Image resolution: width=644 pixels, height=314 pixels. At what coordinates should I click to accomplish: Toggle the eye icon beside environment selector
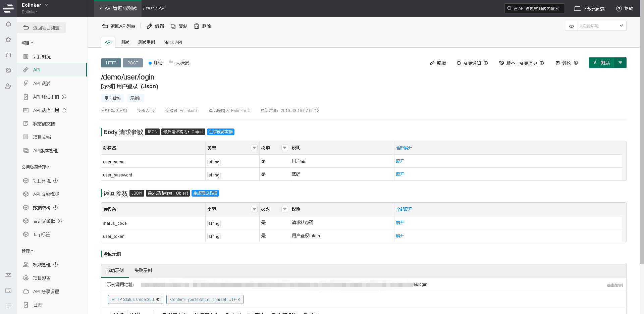click(572, 26)
